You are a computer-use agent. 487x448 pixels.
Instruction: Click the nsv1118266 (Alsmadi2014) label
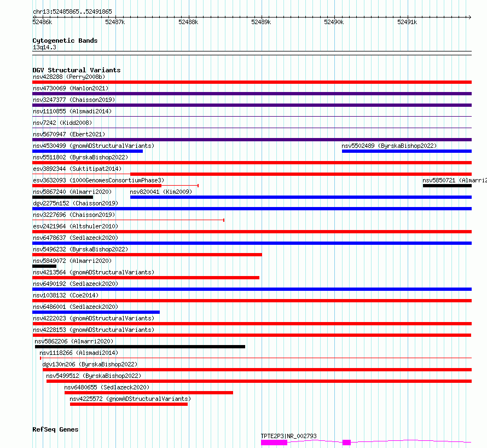(x=79, y=353)
